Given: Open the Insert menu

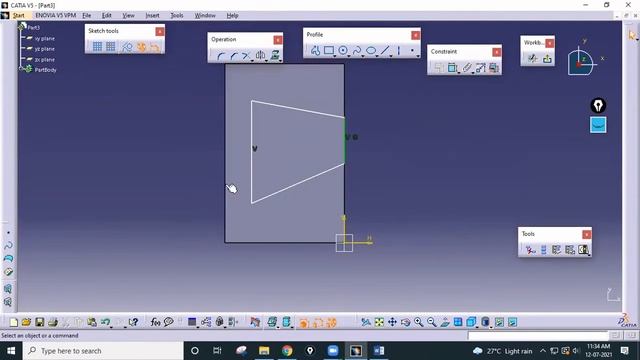Looking at the screenshot, I should [152, 16].
